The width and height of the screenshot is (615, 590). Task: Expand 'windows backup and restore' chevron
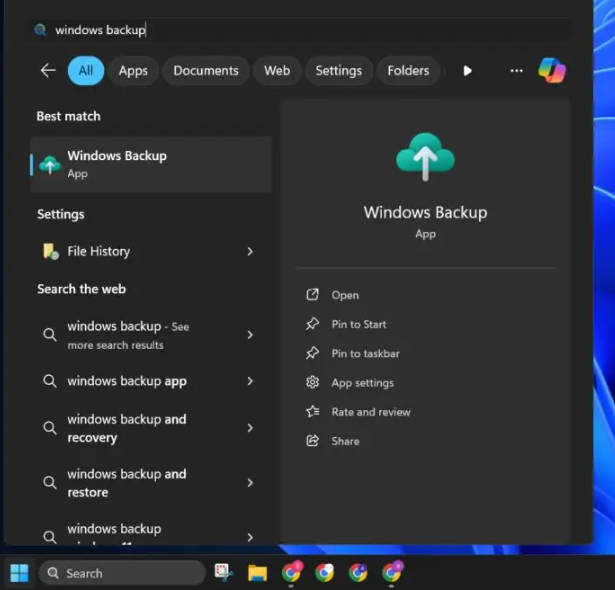250,483
